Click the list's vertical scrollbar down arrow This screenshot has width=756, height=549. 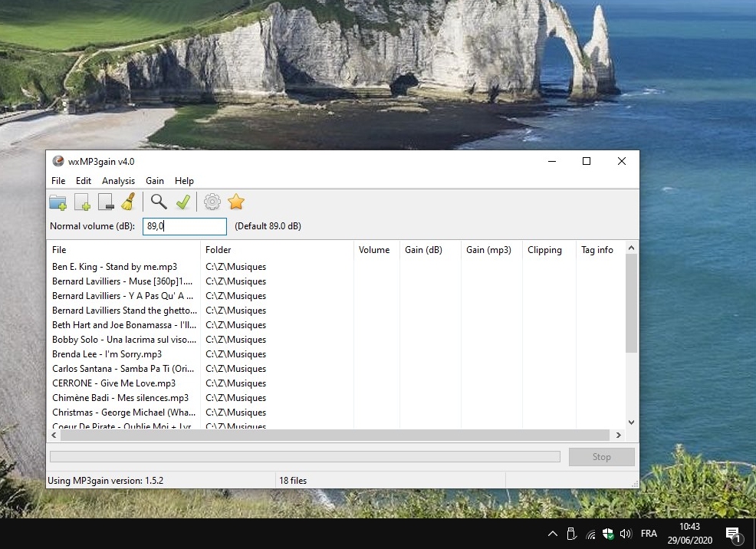point(631,422)
